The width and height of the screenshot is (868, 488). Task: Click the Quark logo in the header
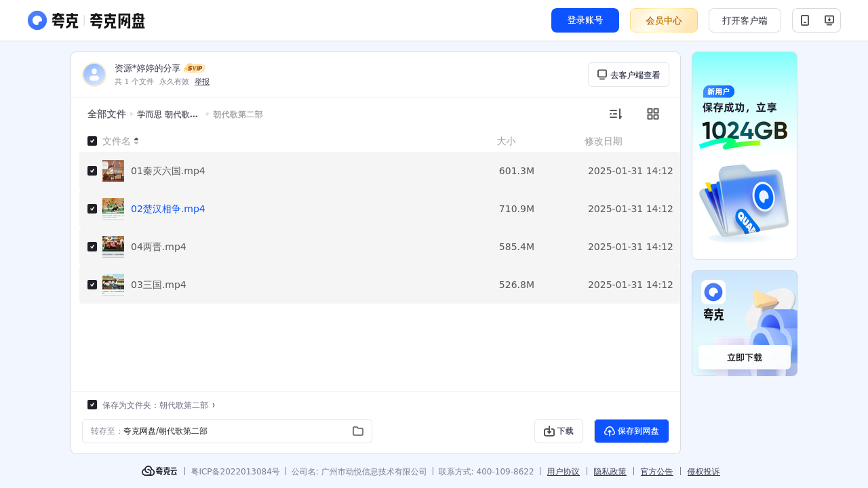coord(86,20)
